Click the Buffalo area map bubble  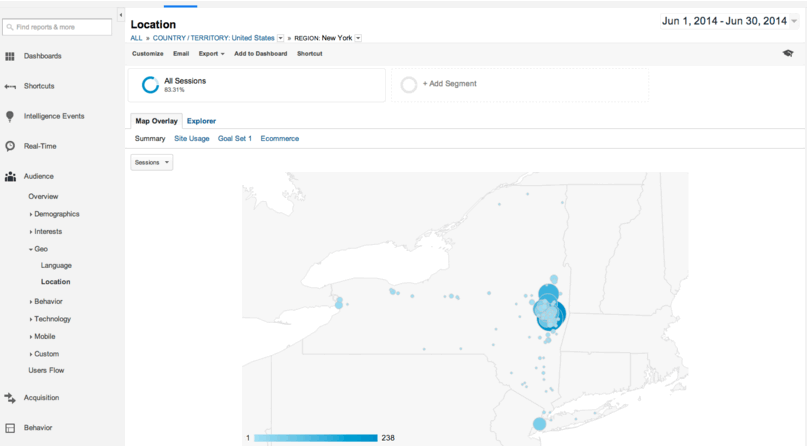click(339, 305)
